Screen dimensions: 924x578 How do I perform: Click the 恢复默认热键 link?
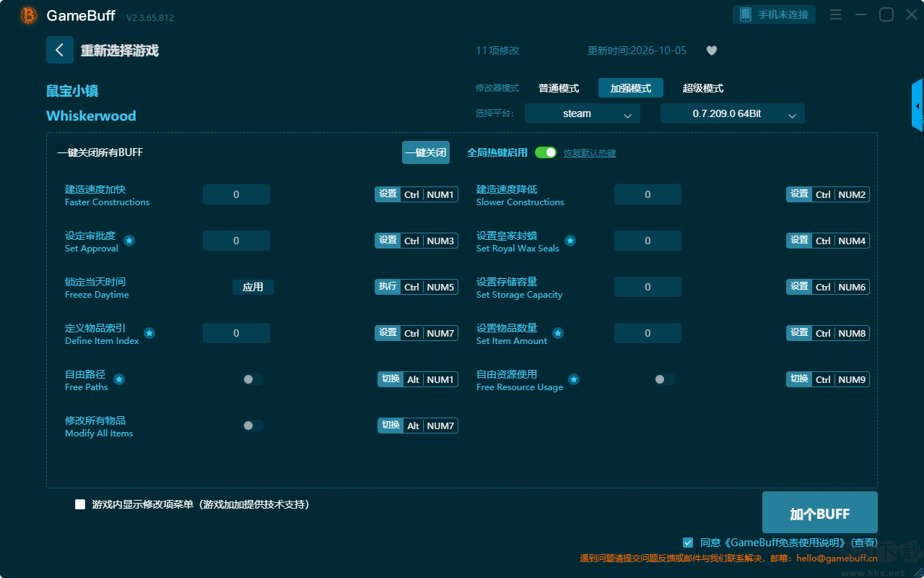[590, 153]
